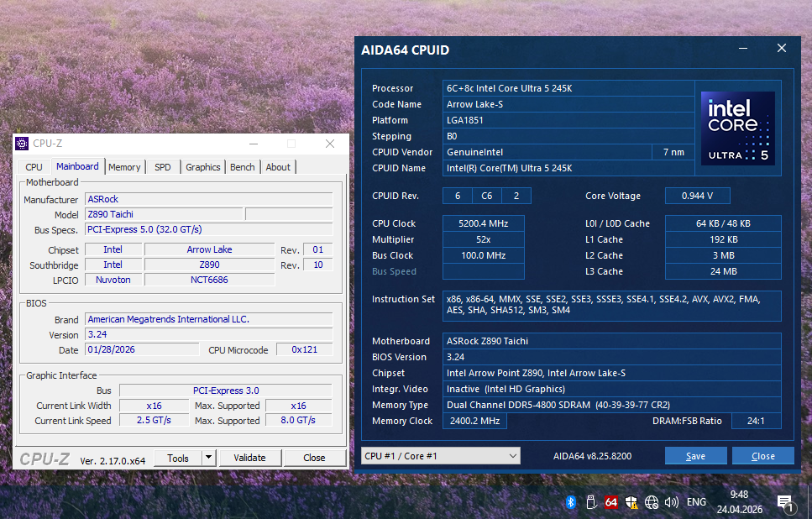Click the '24 MB' L3 Cache value

coord(723,271)
